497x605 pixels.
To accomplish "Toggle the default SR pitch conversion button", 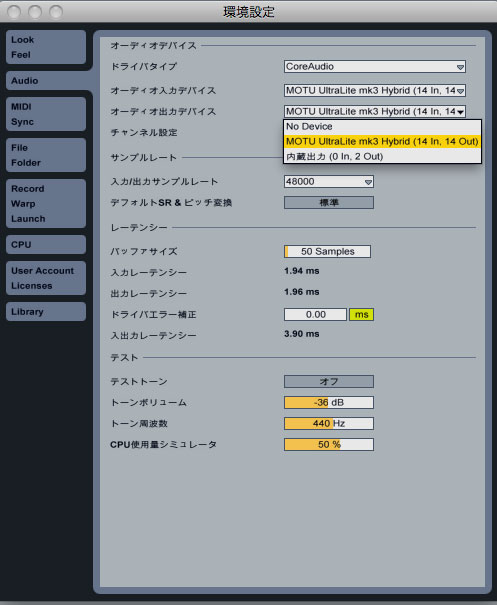I will tap(329, 203).
